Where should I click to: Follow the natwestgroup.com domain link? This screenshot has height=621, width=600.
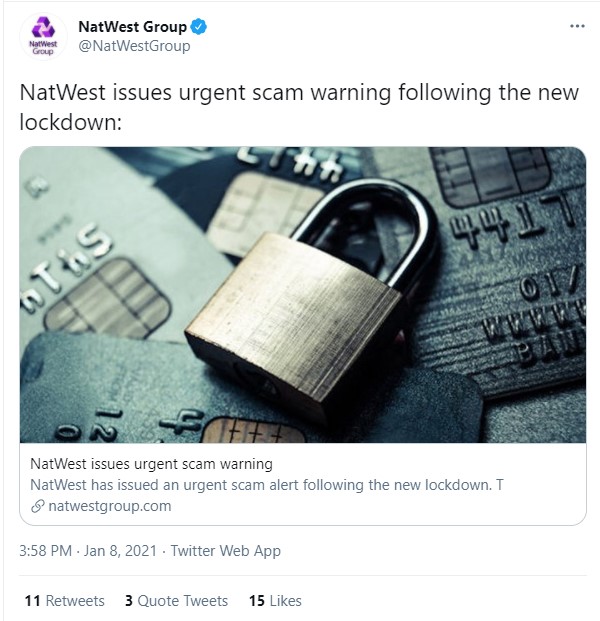coord(110,506)
